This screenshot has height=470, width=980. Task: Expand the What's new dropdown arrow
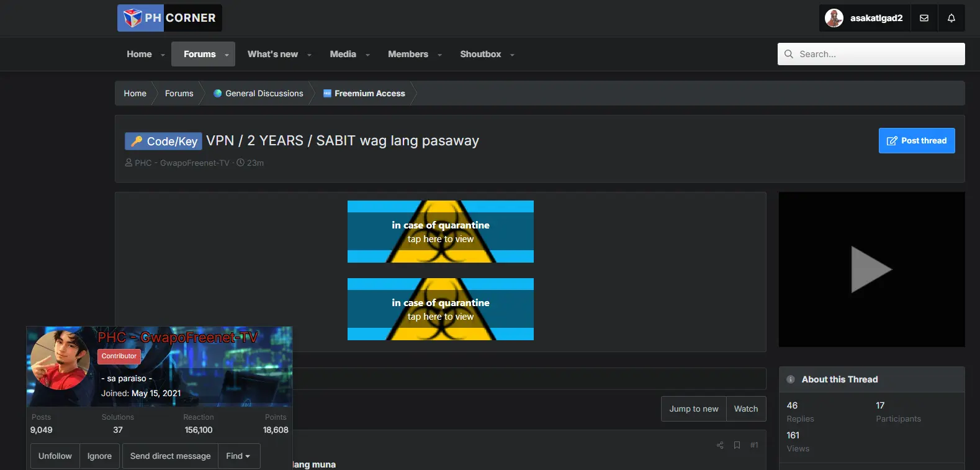tap(309, 55)
